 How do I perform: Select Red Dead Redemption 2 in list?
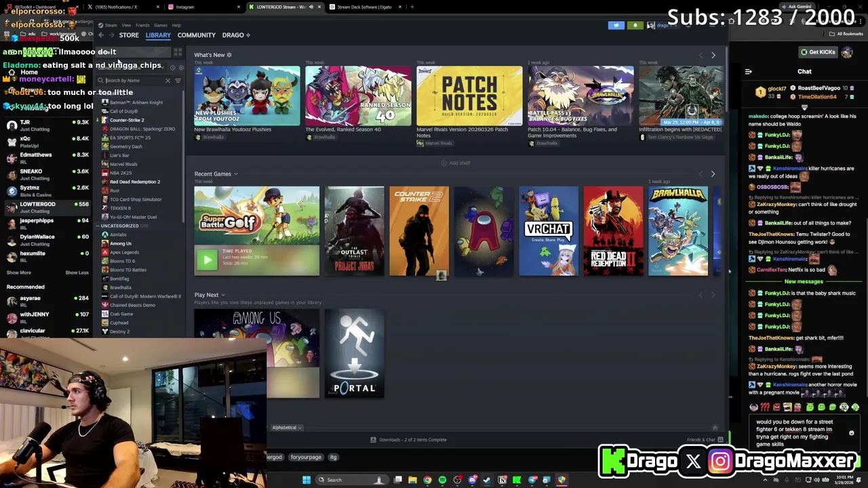coord(135,182)
